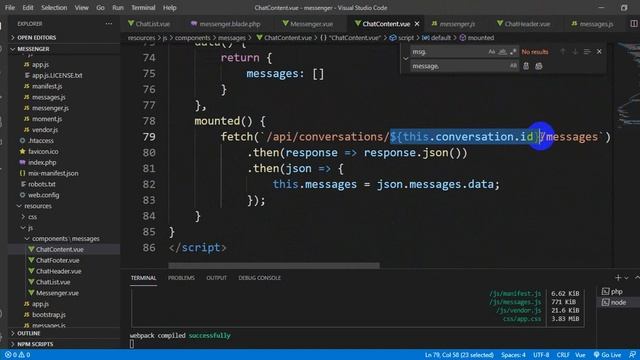Open the Edit menu
Viewport: 640px width, 360px height.
point(28,8)
